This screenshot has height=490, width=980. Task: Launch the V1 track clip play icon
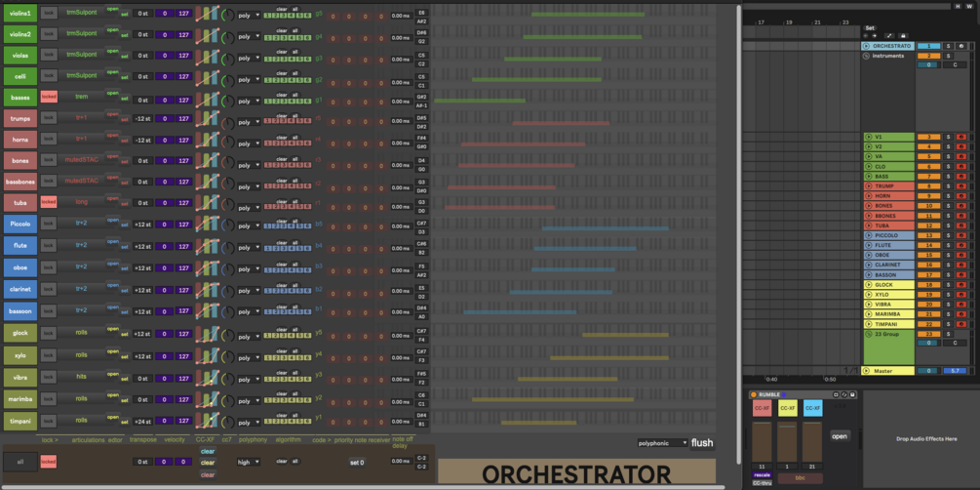pyautogui.click(x=868, y=137)
